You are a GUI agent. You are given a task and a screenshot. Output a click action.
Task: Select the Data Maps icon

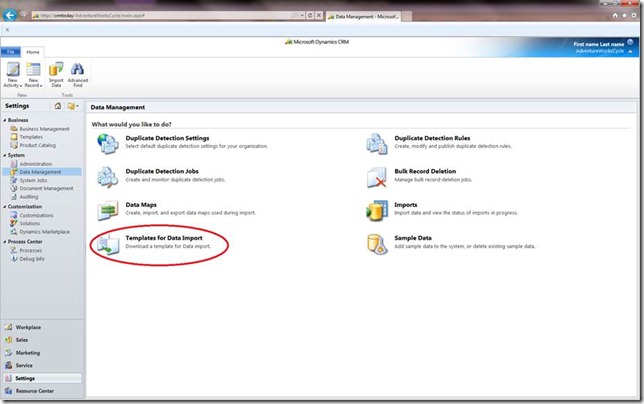coord(107,210)
